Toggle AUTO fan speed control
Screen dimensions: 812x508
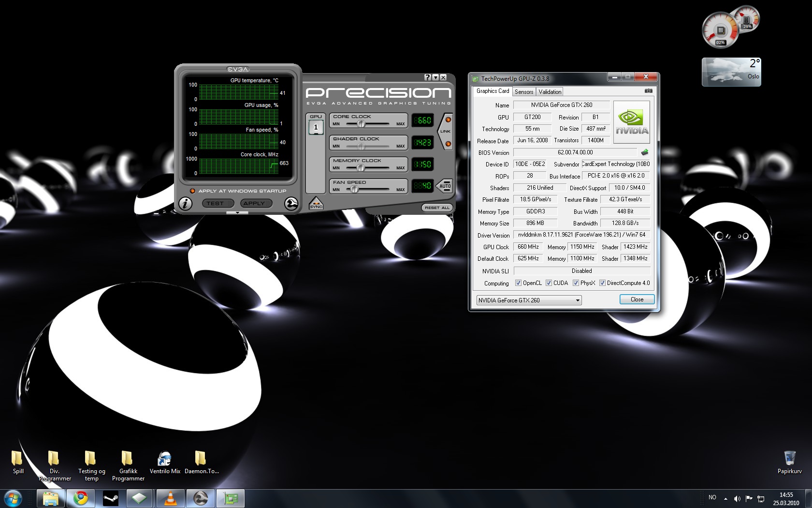click(445, 186)
